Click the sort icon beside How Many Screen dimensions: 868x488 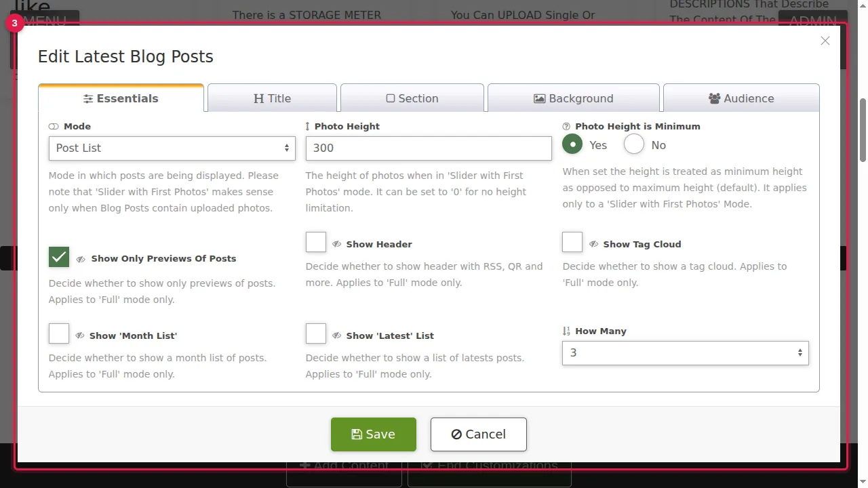[x=567, y=331]
